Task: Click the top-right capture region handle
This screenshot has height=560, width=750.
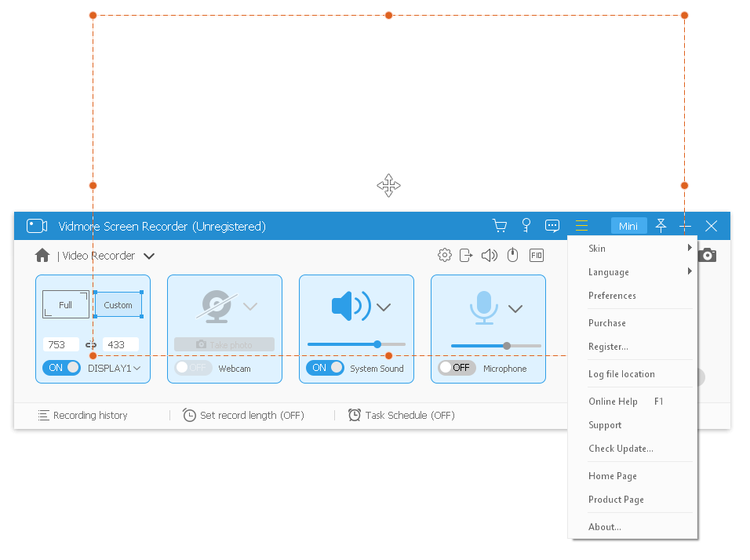Action: pos(684,16)
